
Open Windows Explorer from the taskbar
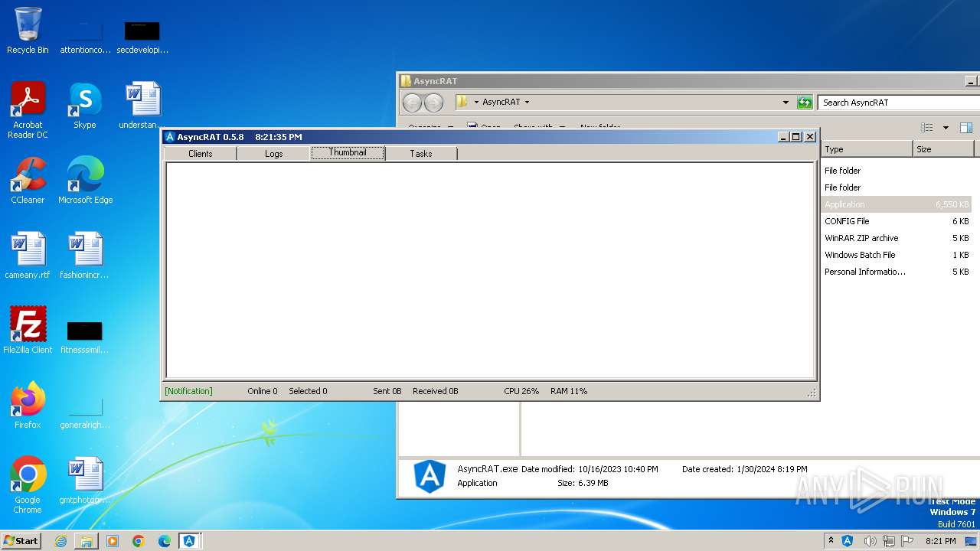click(x=87, y=541)
